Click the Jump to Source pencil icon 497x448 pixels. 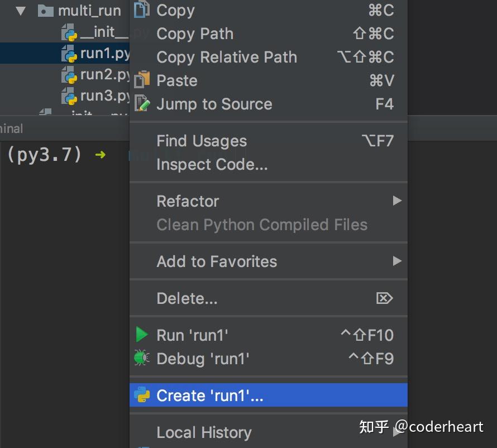click(142, 104)
